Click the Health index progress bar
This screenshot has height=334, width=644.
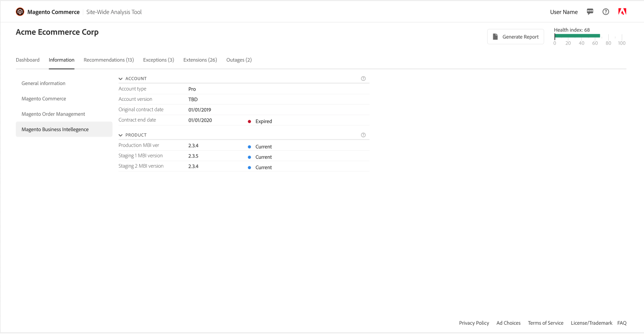click(x=577, y=36)
